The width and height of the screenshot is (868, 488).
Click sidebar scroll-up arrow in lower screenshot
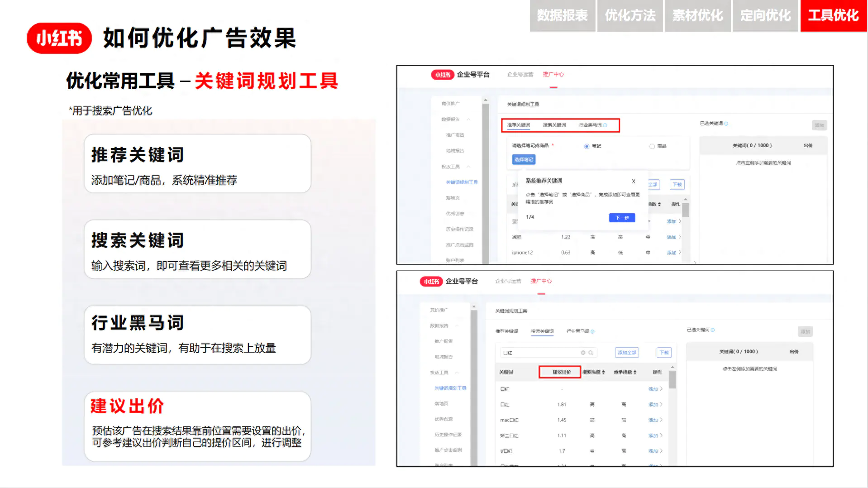pyautogui.click(x=474, y=306)
